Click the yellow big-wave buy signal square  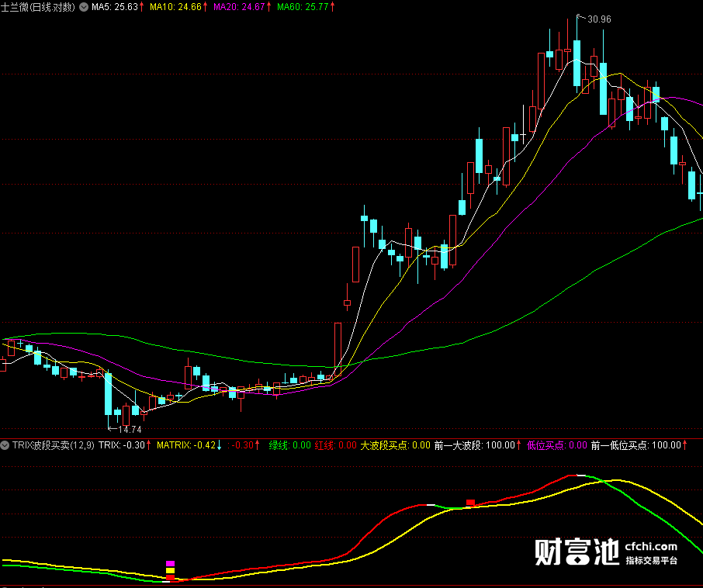coord(171,570)
